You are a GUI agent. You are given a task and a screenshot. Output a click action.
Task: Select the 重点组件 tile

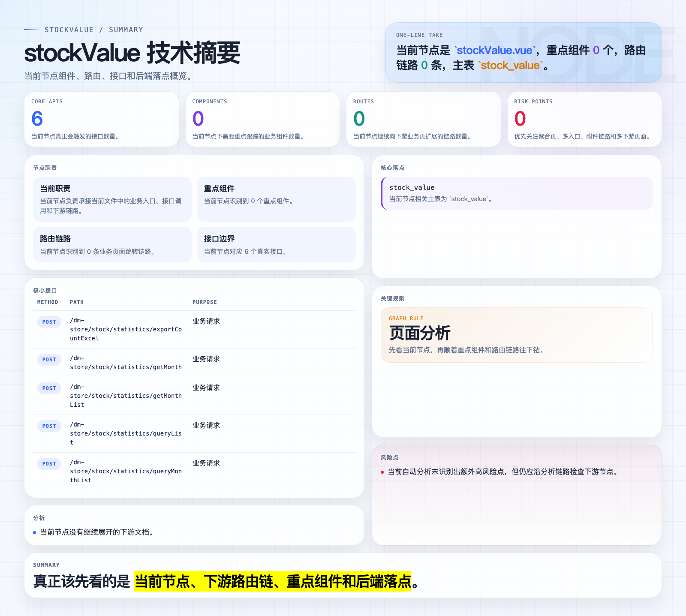pyautogui.click(x=276, y=199)
